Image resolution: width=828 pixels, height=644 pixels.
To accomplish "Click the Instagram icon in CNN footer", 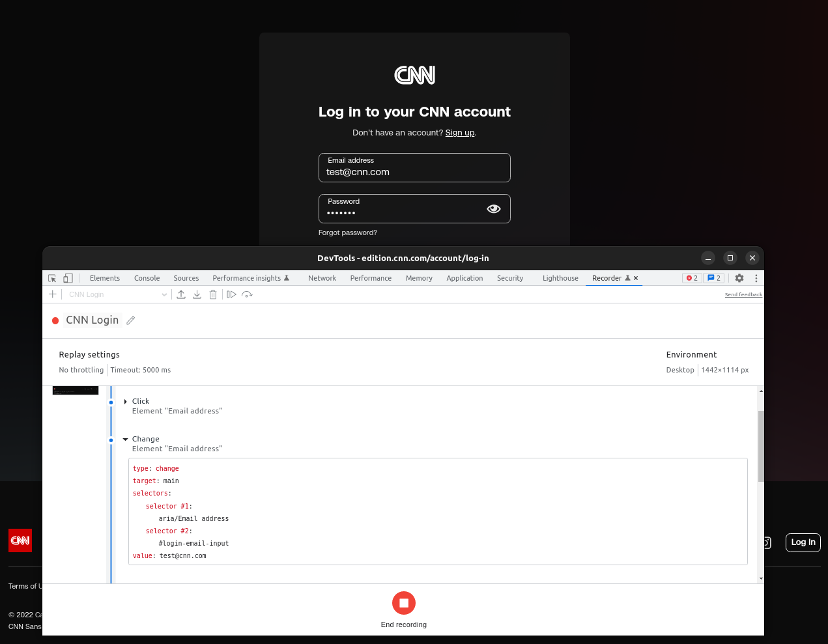I will pyautogui.click(x=767, y=542).
